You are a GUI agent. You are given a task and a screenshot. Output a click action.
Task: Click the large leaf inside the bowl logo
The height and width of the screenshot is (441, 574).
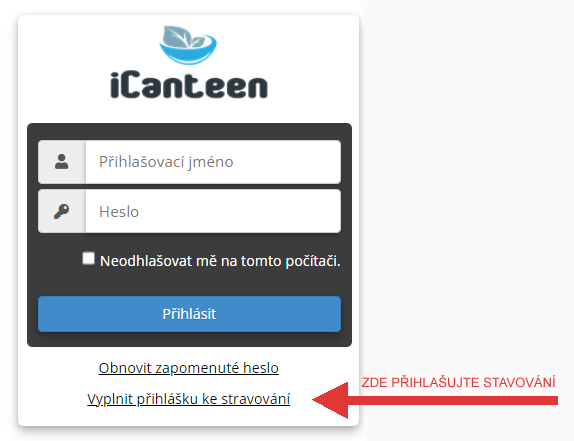click(178, 37)
